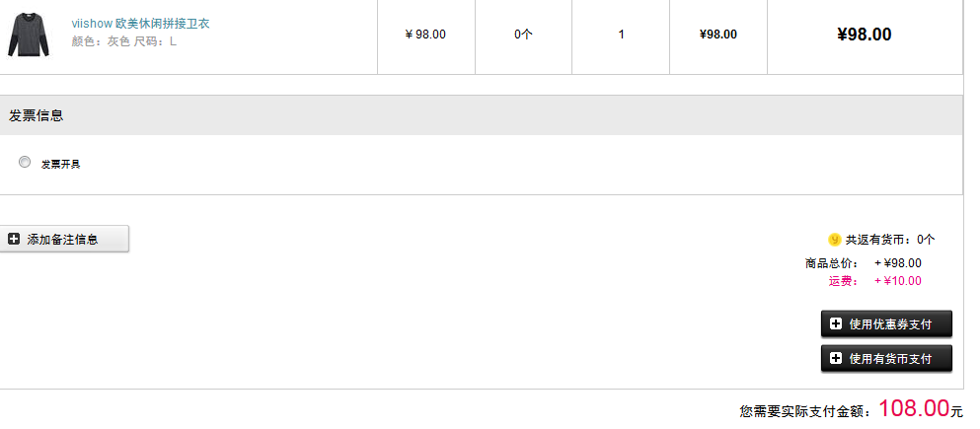Expand 使用有货币支付 payment option

(886, 358)
